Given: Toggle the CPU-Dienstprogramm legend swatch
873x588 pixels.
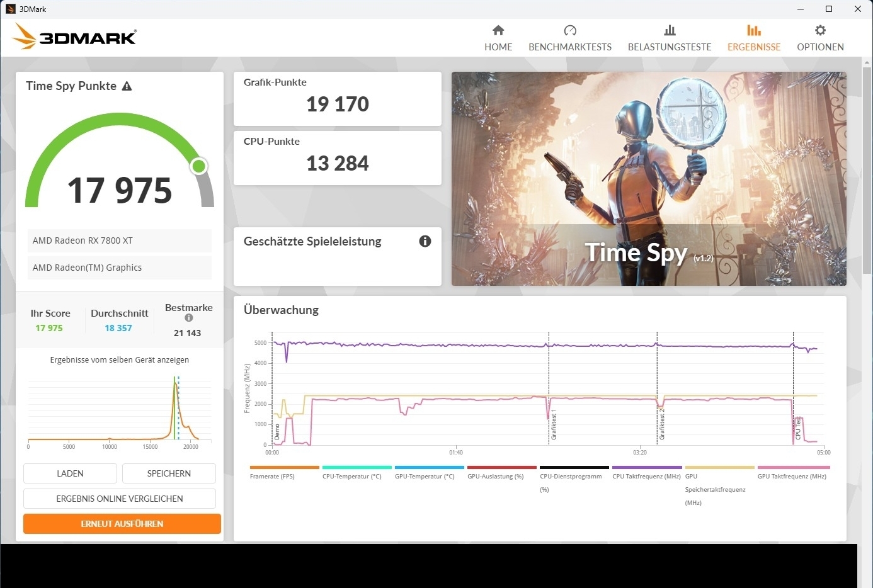Looking at the screenshot, I should click(x=574, y=467).
